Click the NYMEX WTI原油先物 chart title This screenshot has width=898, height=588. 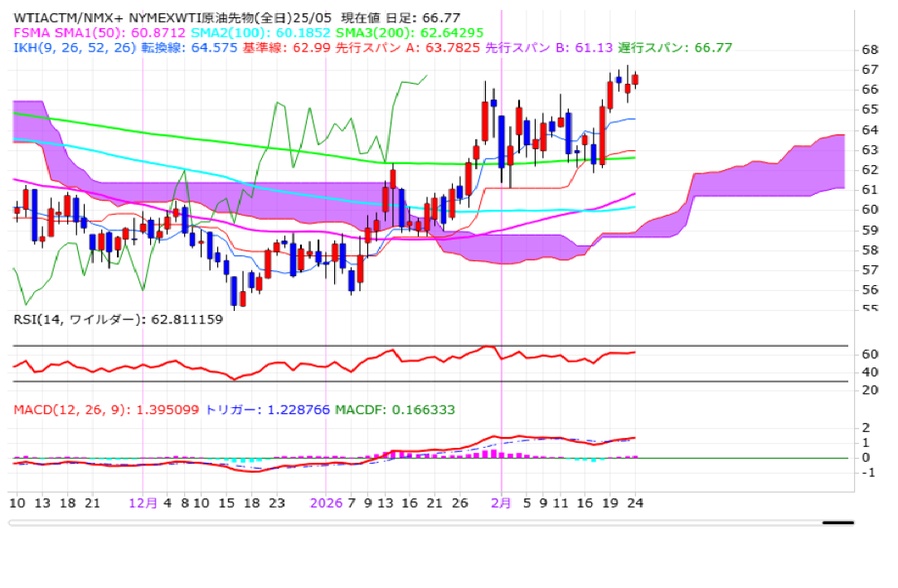point(166,17)
